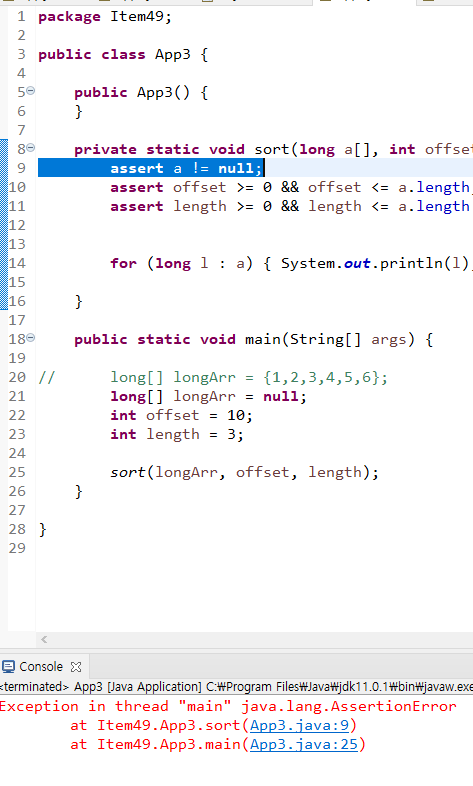The height and width of the screenshot is (786, 473).
Task: Click 'public App3() {' constructor line
Action: coord(141,93)
